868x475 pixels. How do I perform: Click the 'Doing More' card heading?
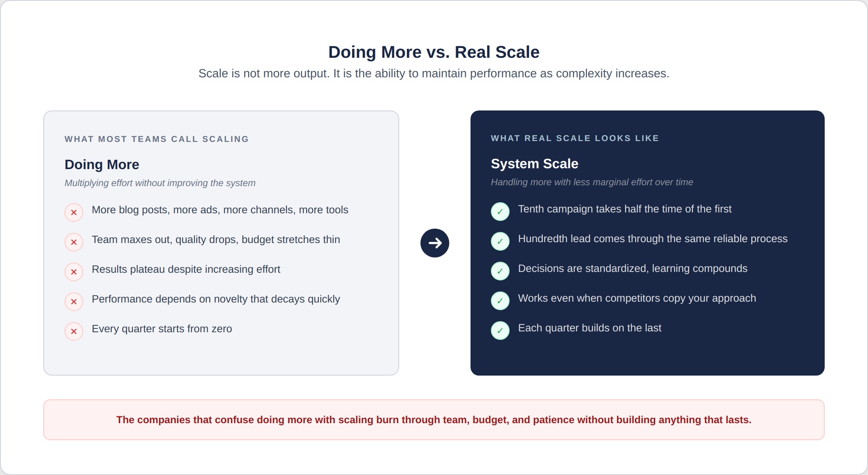tap(102, 164)
